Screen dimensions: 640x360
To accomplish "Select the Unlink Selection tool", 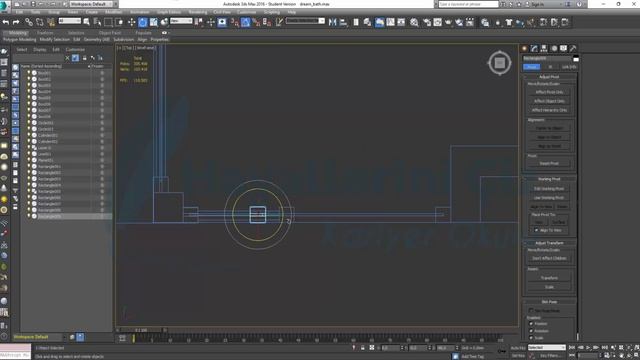I will 40,22.
